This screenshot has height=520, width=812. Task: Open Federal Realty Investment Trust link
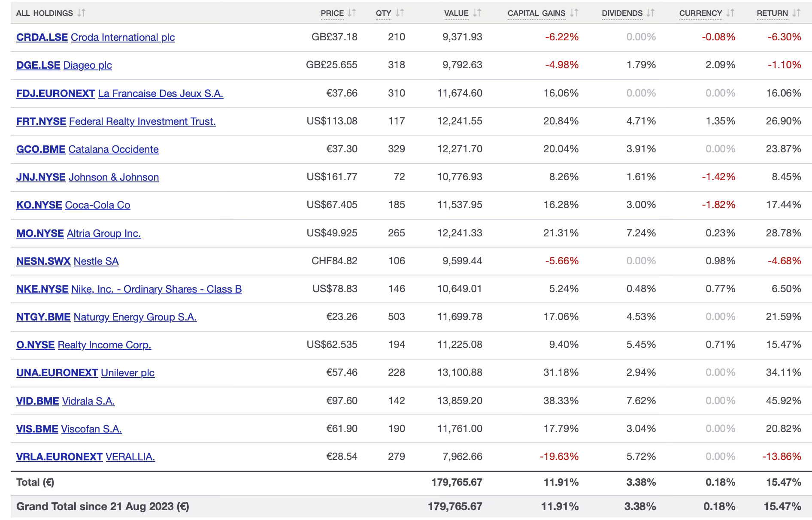[x=142, y=121]
